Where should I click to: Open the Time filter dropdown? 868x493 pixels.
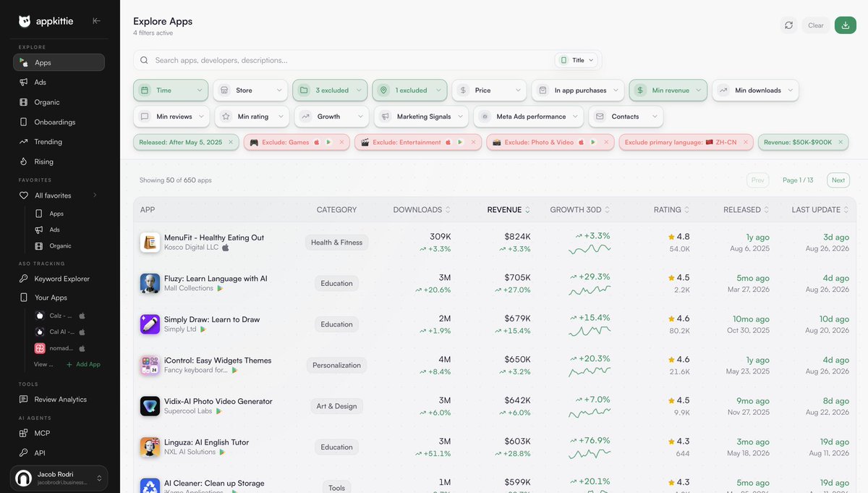pyautogui.click(x=171, y=90)
